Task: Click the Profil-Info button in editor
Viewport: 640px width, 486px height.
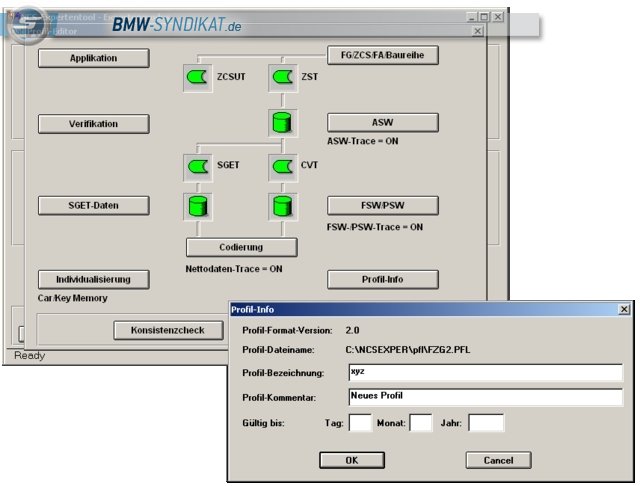Action: [x=383, y=280]
